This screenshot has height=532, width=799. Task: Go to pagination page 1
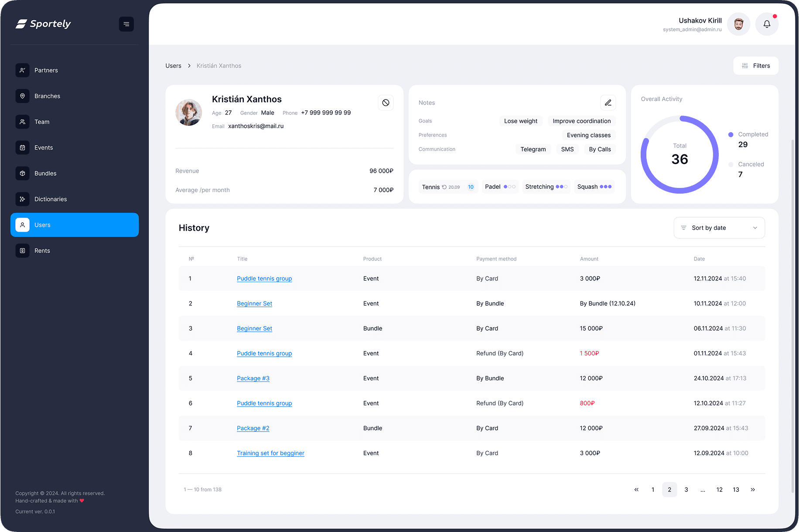pos(653,490)
